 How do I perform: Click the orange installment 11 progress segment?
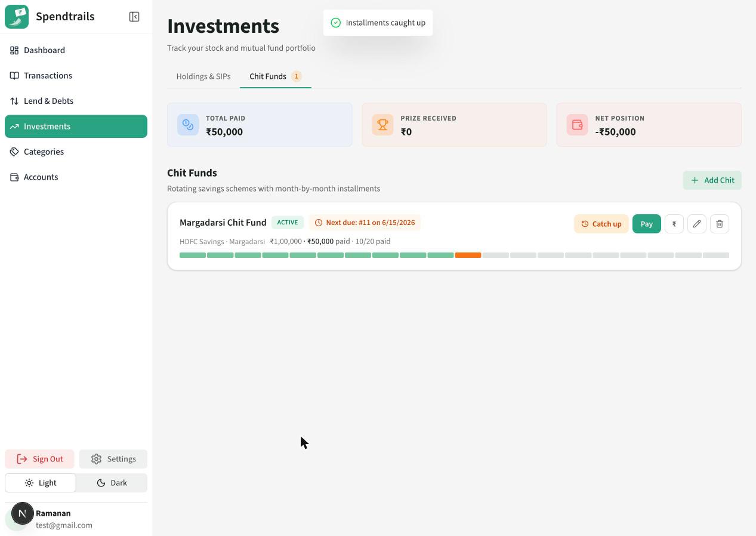click(x=468, y=255)
